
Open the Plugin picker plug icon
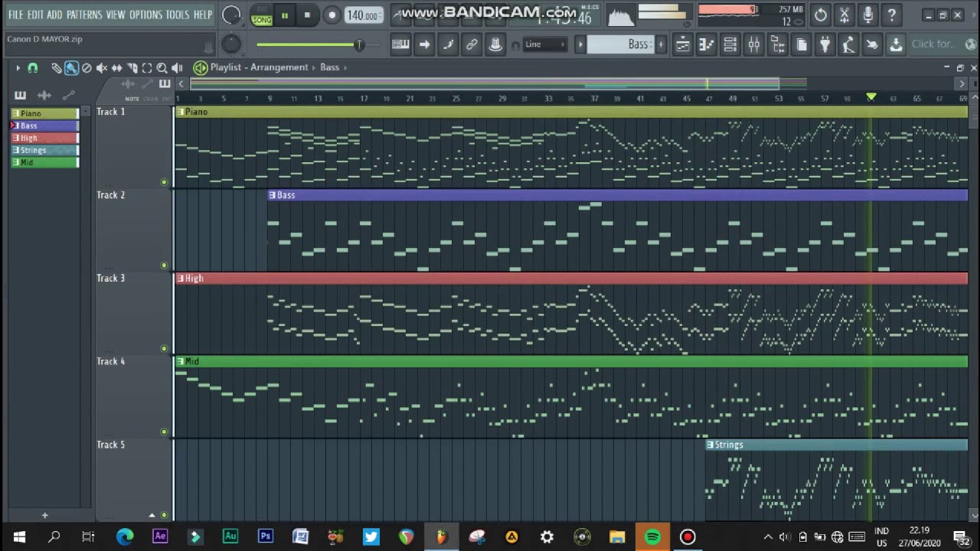pos(825,44)
